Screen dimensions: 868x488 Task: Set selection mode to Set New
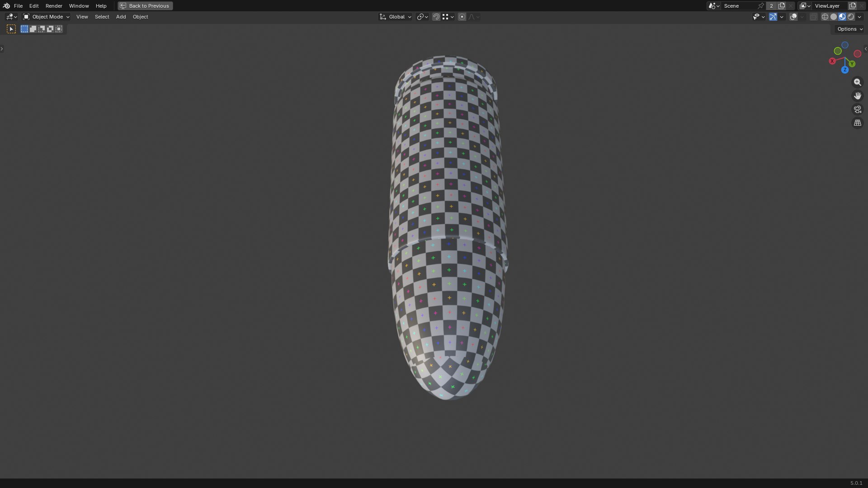[x=24, y=29]
